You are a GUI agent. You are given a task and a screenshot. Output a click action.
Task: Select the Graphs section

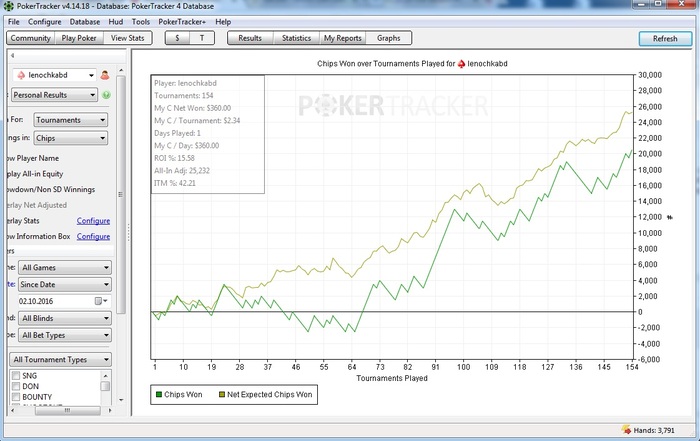[388, 38]
